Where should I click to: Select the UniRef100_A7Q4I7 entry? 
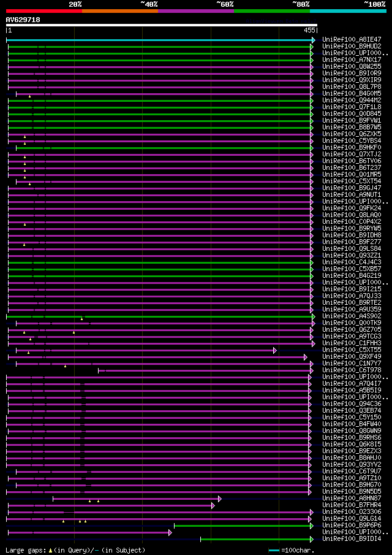click(352, 384)
